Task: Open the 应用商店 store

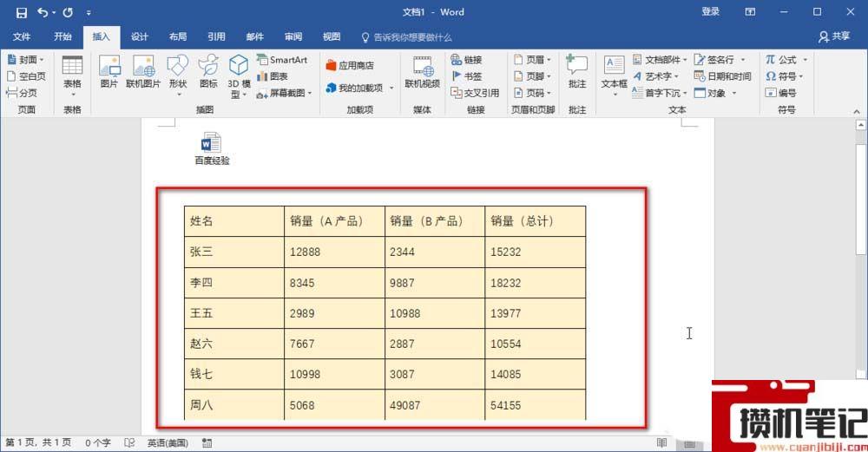Action: (x=350, y=65)
